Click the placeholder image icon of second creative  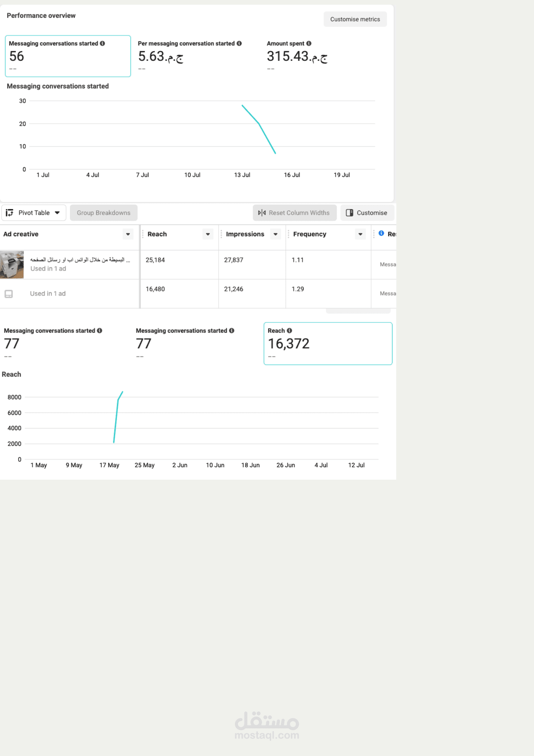(x=9, y=294)
